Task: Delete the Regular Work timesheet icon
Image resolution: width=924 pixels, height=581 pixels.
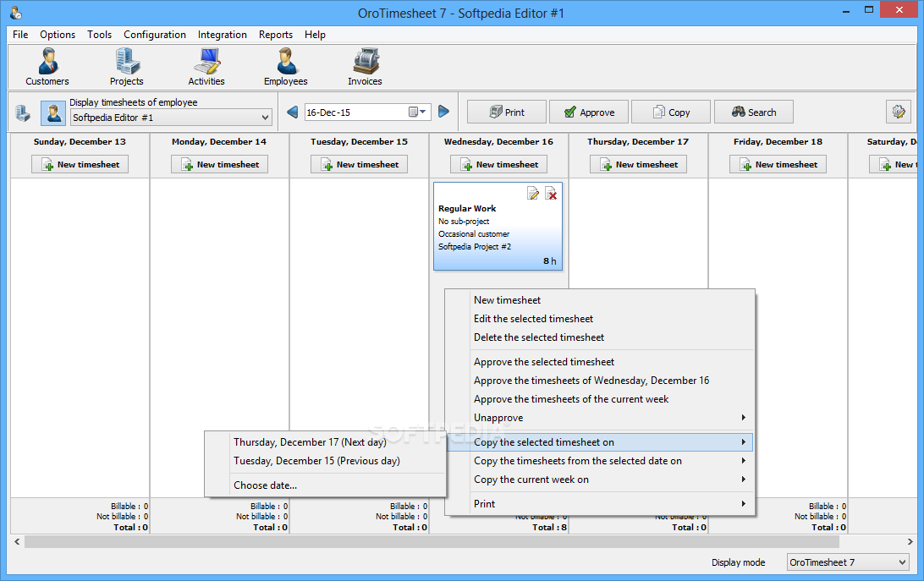Action: tap(551, 194)
